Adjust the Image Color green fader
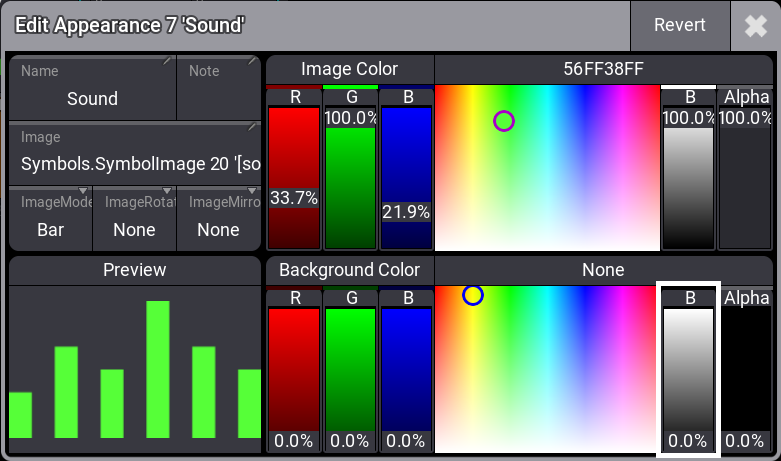The image size is (781, 461). [350, 175]
